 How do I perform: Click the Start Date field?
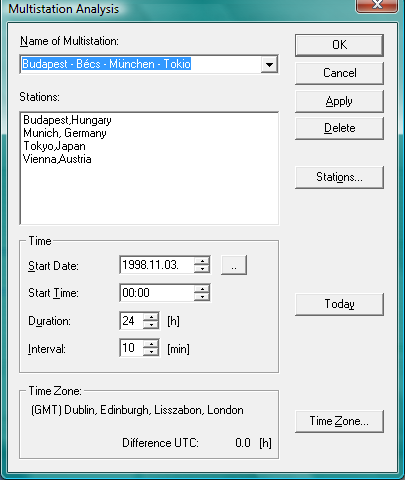(157, 265)
